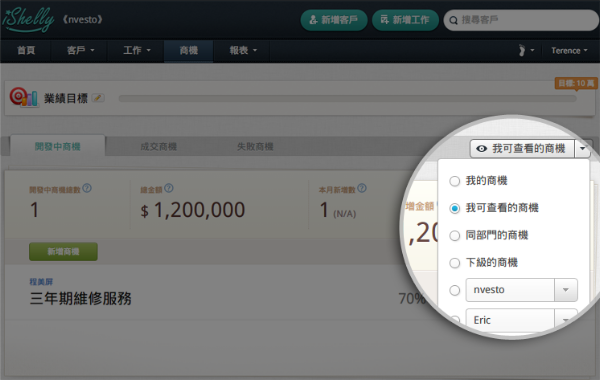Select 下級的商機 radio option
Image resolution: width=600 pixels, height=380 pixels.
(455, 263)
